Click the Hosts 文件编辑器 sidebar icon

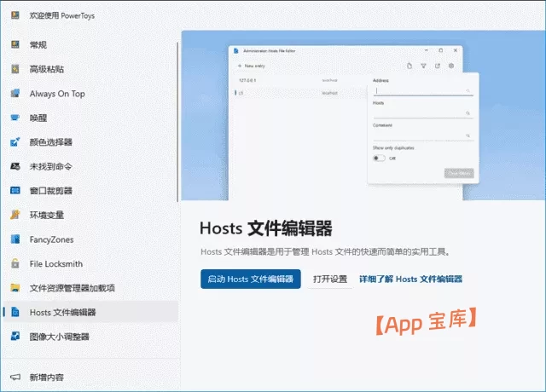[x=15, y=312]
